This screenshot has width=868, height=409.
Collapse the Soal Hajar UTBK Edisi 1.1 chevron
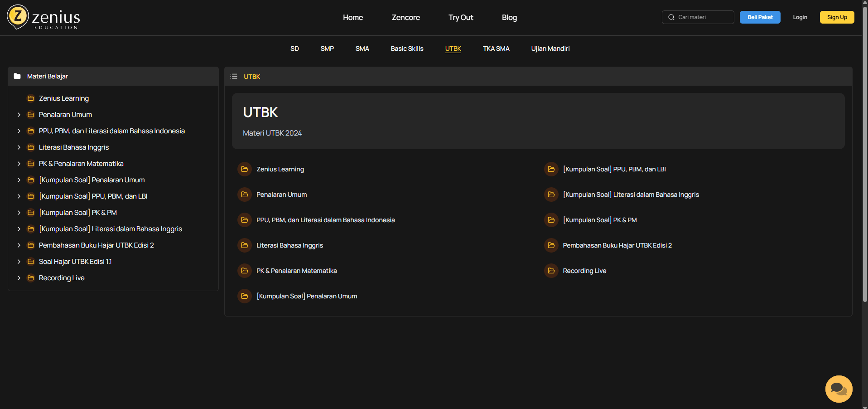[x=19, y=262]
